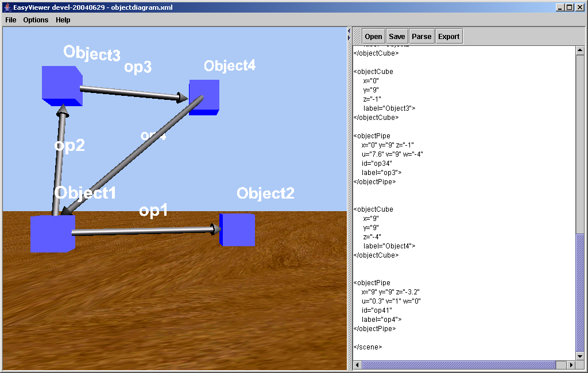Click the z="-4" attribute line
The width and height of the screenshot is (588, 373).
tap(372, 237)
